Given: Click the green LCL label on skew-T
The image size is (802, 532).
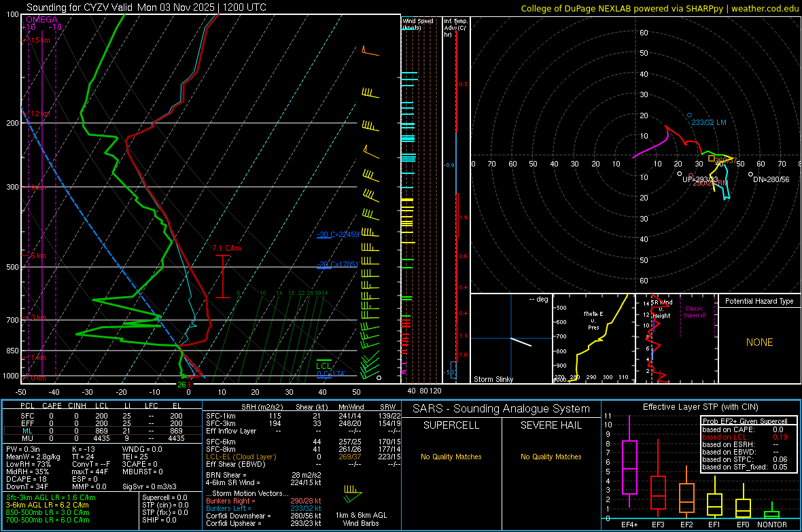Looking at the screenshot, I should (x=324, y=366).
